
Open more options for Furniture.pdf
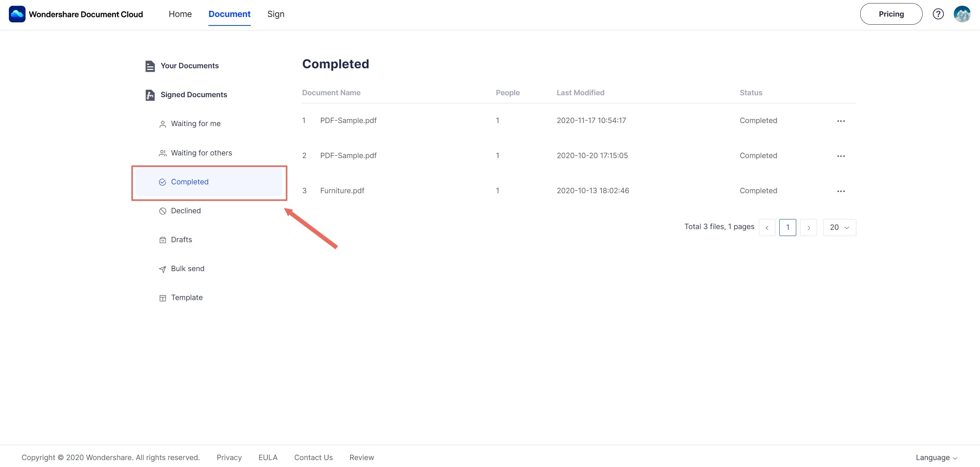[841, 191]
